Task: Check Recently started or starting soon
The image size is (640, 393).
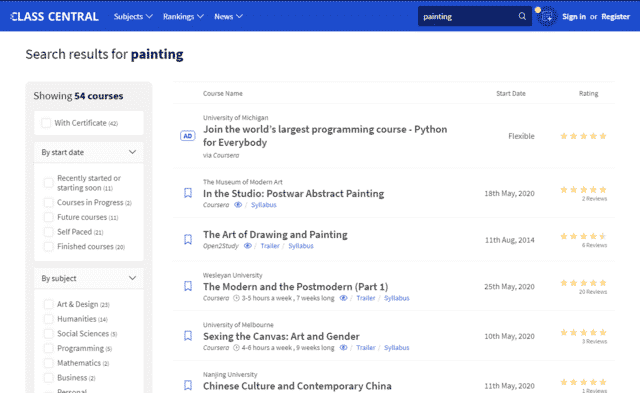Action: [x=49, y=183]
